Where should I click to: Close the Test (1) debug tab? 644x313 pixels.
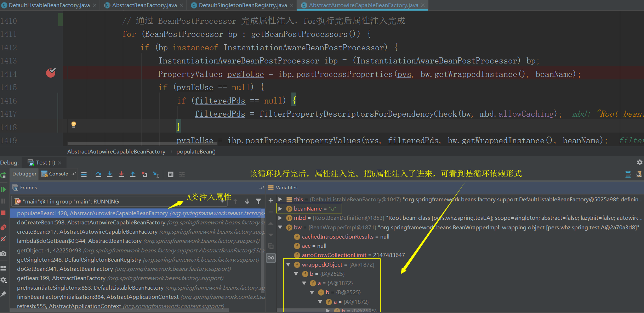click(x=59, y=163)
